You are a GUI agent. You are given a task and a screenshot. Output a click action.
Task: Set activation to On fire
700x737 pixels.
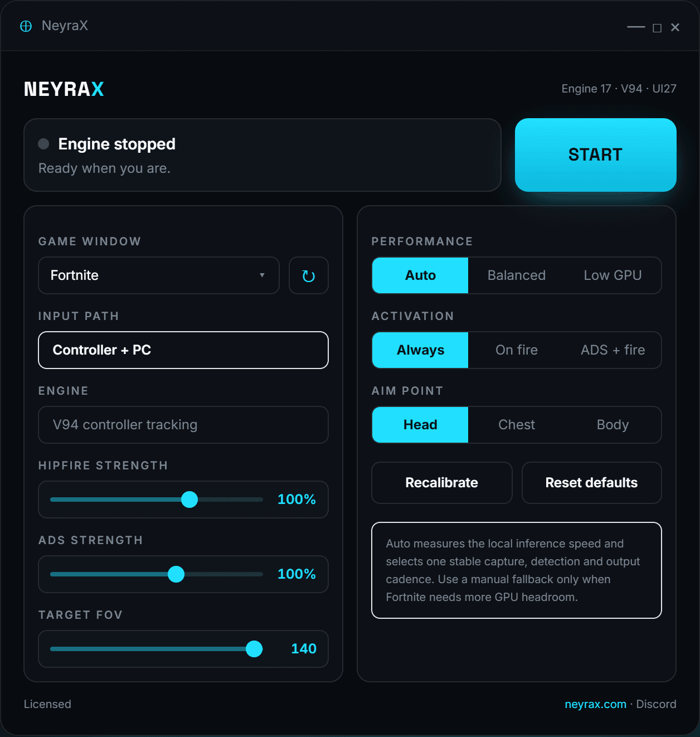point(517,350)
